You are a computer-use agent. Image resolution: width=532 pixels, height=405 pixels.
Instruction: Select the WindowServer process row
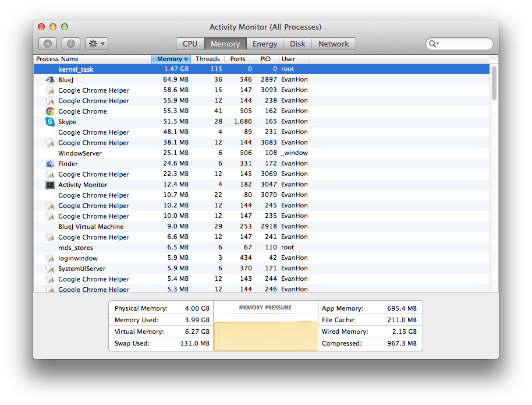click(261, 153)
